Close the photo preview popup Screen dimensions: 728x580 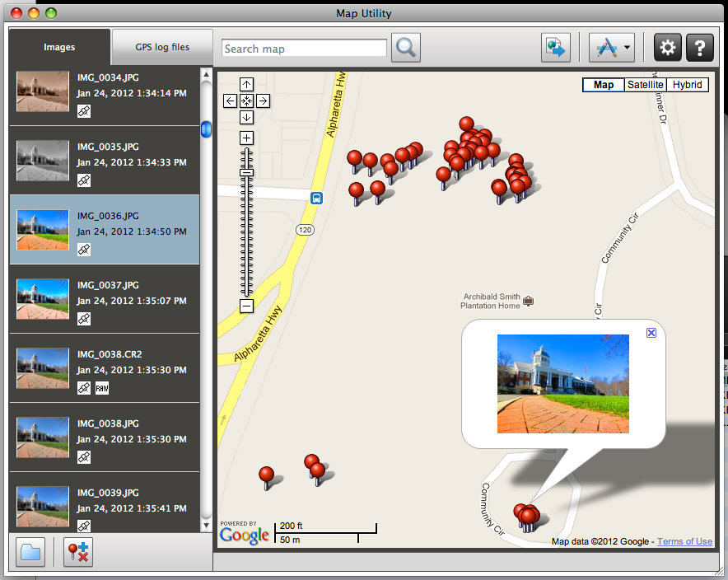click(651, 333)
